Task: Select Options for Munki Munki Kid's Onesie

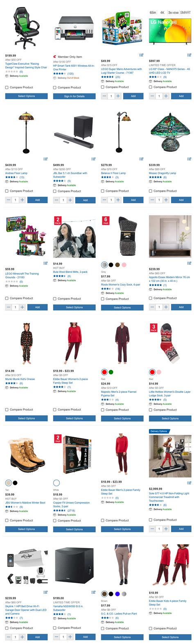Action: (x=26, y=418)
